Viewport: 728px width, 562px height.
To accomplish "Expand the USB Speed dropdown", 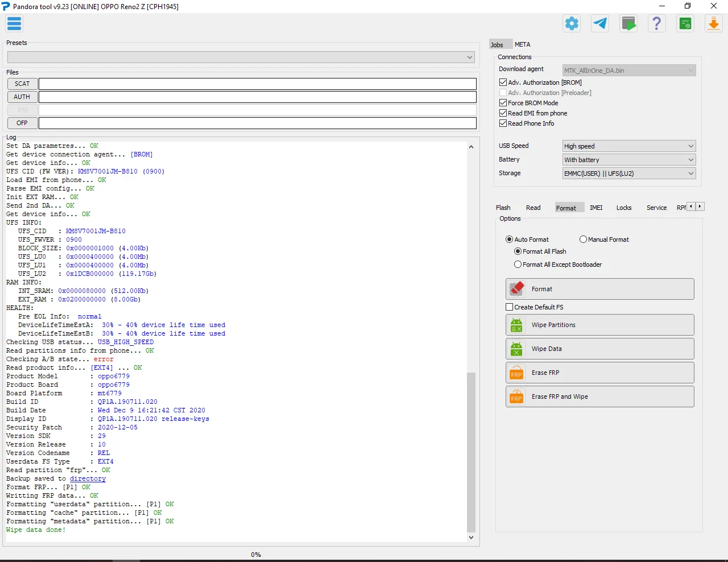I will (x=628, y=146).
